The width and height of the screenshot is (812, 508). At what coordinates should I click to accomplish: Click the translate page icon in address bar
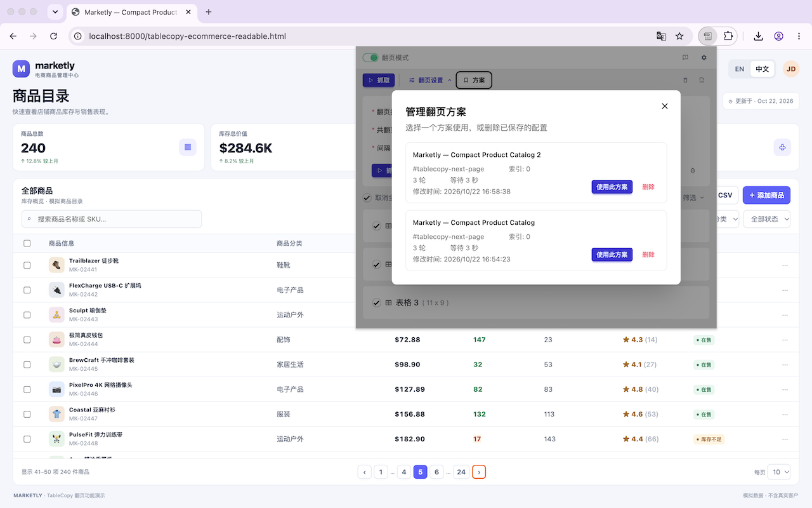(661, 36)
